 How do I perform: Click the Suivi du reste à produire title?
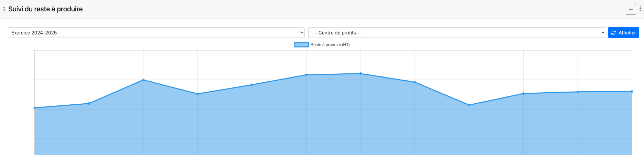pos(45,9)
